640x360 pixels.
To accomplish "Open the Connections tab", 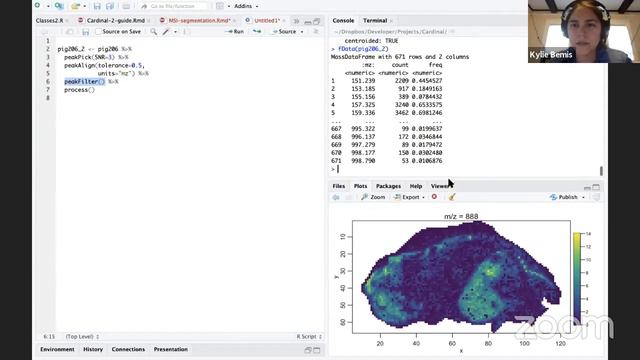I will pos(128,349).
